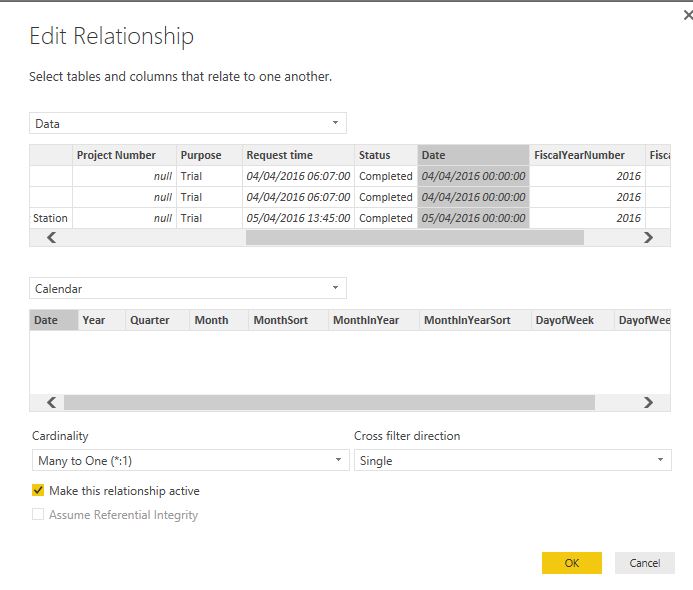The height and width of the screenshot is (590, 693).
Task: Select FiscalYearNumber column header
Action: pos(587,155)
